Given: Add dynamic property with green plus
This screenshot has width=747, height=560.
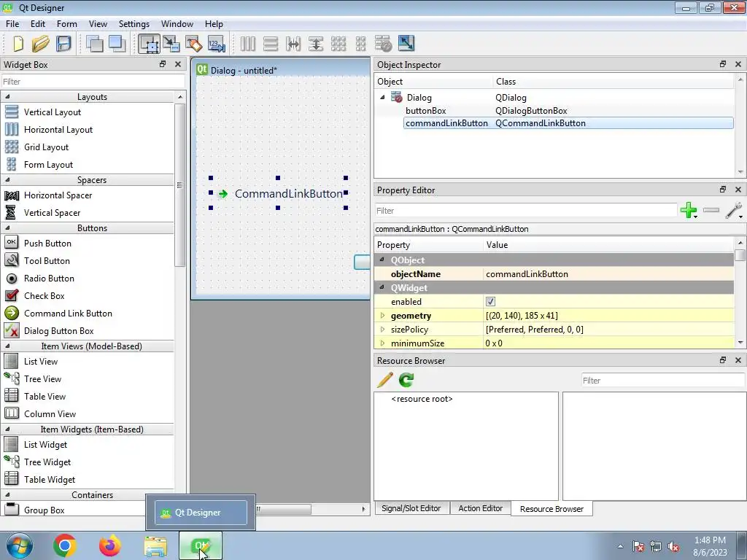Looking at the screenshot, I should (689, 210).
